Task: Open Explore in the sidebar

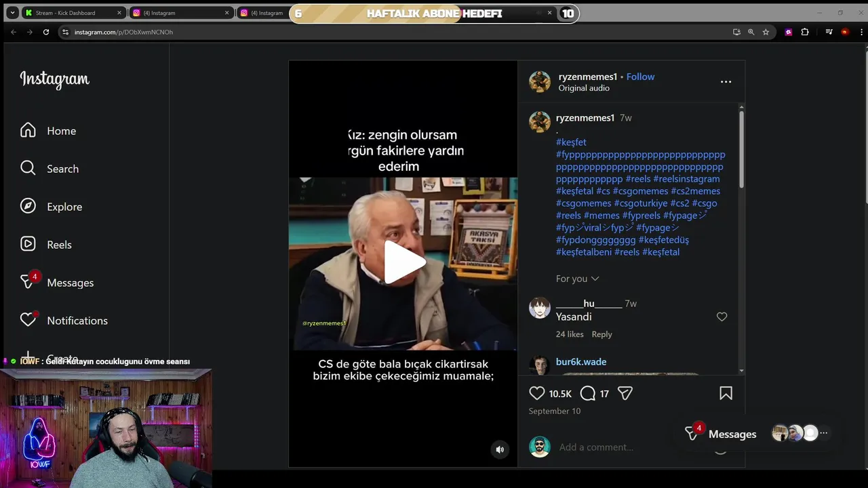Action: [x=51, y=207]
